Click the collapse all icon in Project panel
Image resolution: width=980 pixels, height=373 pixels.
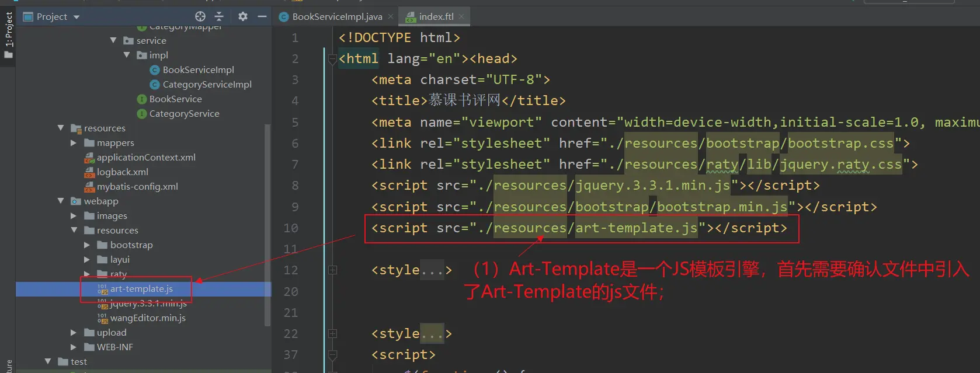[219, 16]
